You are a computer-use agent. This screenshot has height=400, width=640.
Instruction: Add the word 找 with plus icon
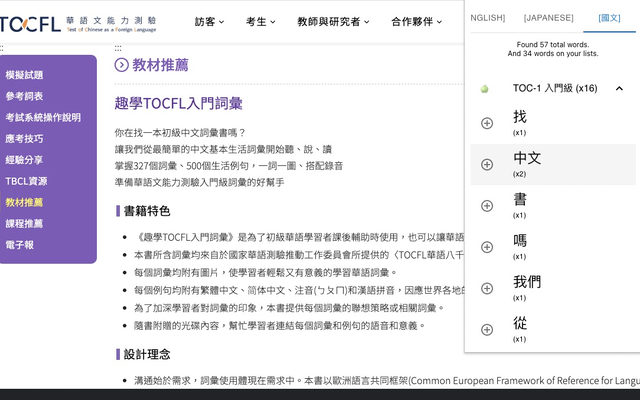point(487,123)
